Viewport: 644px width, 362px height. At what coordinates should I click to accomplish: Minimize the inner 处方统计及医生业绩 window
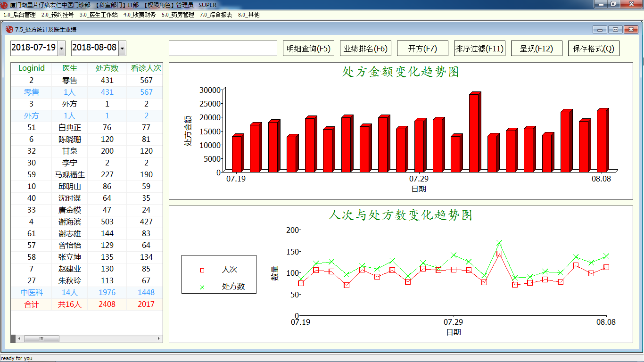[600, 29]
